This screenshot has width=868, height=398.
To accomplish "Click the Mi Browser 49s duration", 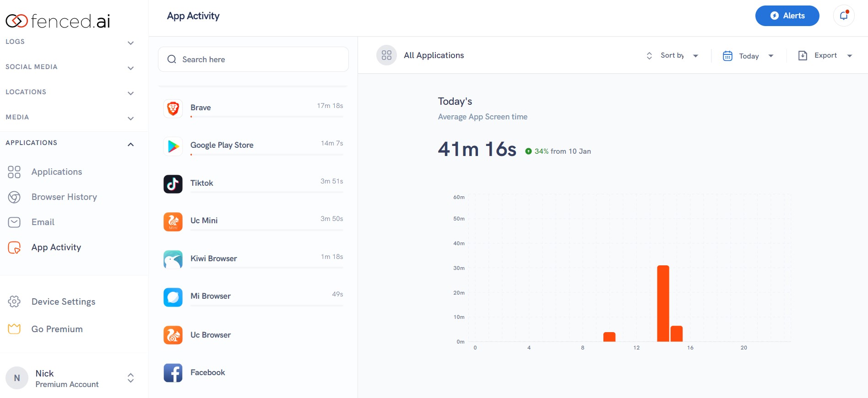I will (337, 294).
